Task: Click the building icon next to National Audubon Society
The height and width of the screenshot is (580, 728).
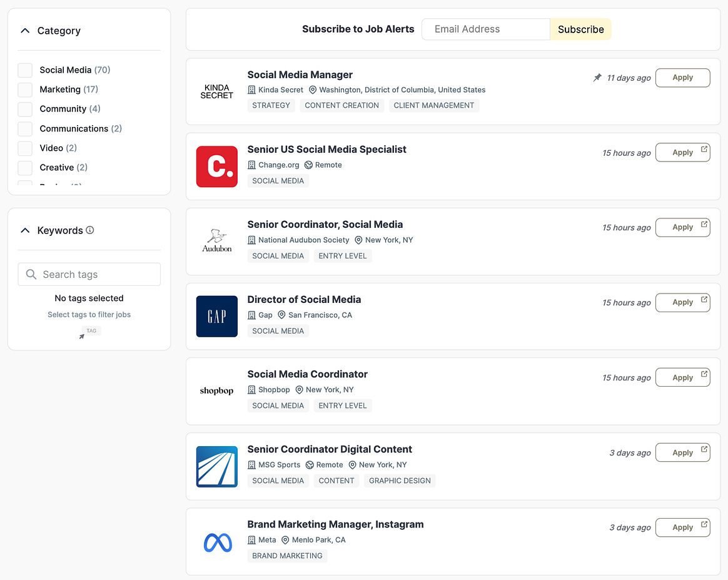Action: click(x=251, y=240)
